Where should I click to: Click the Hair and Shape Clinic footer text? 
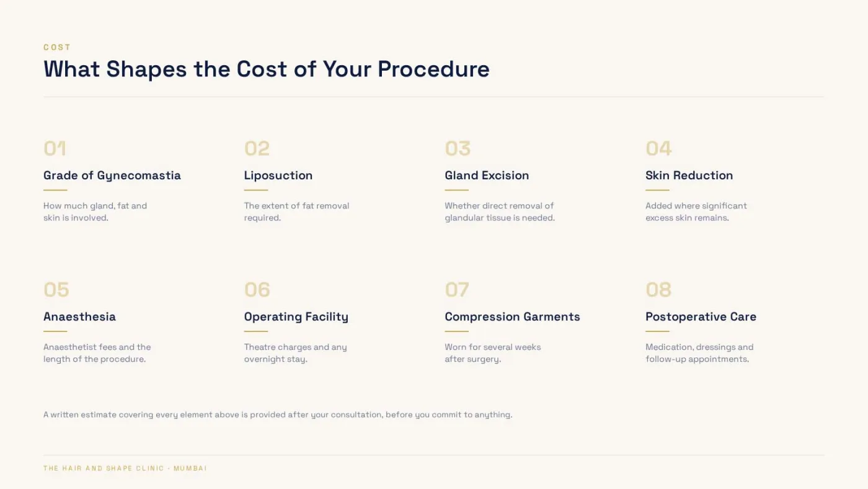tap(125, 469)
